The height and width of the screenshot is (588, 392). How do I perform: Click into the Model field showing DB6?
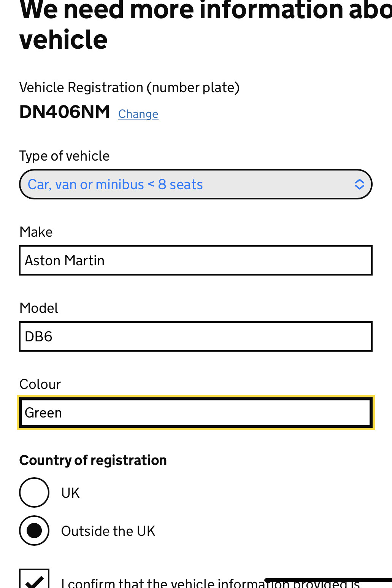pos(195,337)
